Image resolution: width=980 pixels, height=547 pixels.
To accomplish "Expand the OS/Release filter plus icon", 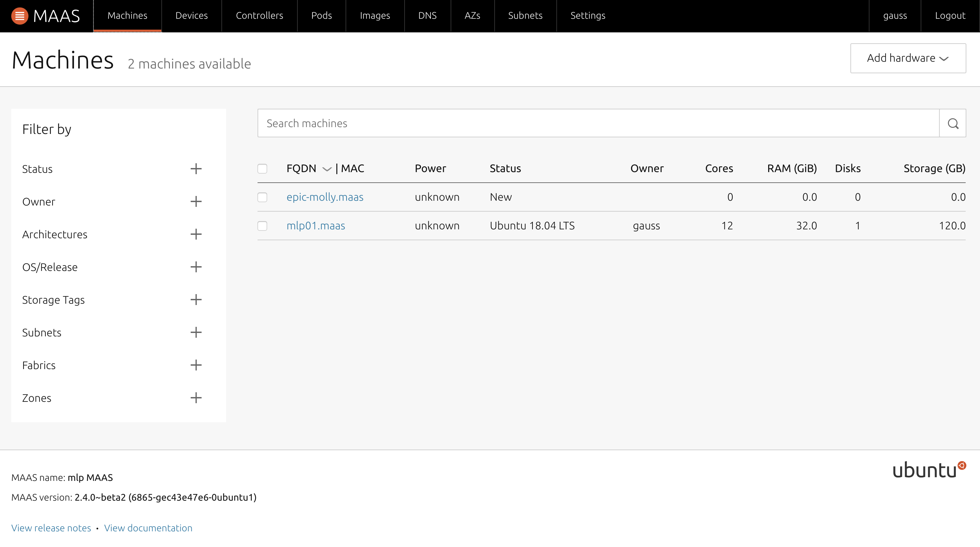I will [196, 267].
